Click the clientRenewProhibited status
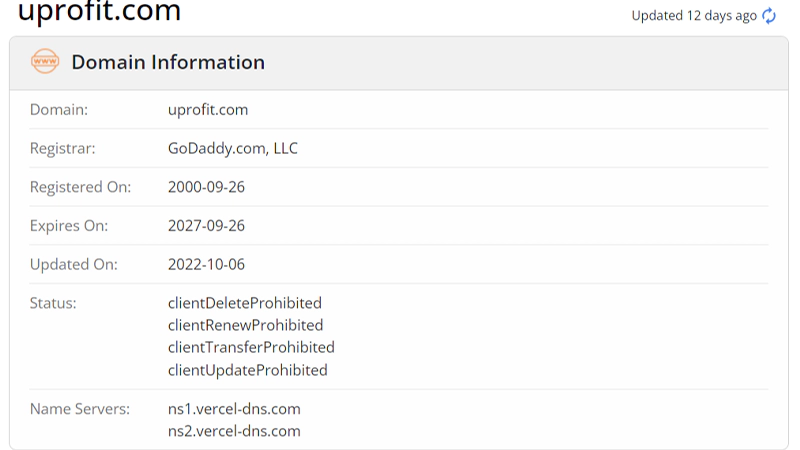Viewport: 800px width, 450px height. pyautogui.click(x=246, y=325)
